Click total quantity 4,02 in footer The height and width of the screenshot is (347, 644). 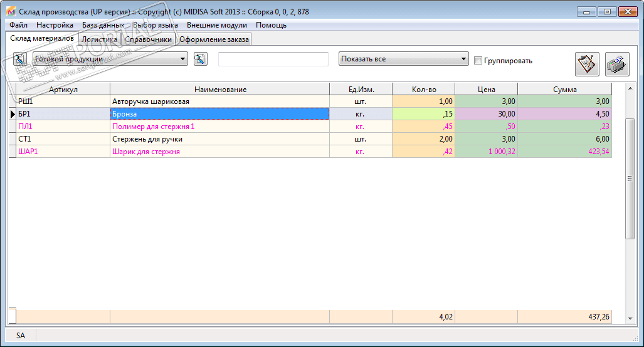tap(424, 317)
